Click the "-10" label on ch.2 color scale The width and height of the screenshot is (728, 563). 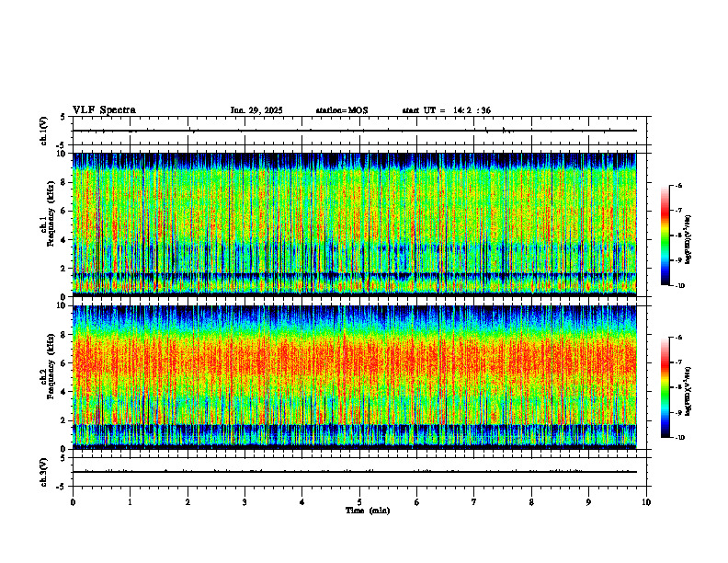click(679, 438)
